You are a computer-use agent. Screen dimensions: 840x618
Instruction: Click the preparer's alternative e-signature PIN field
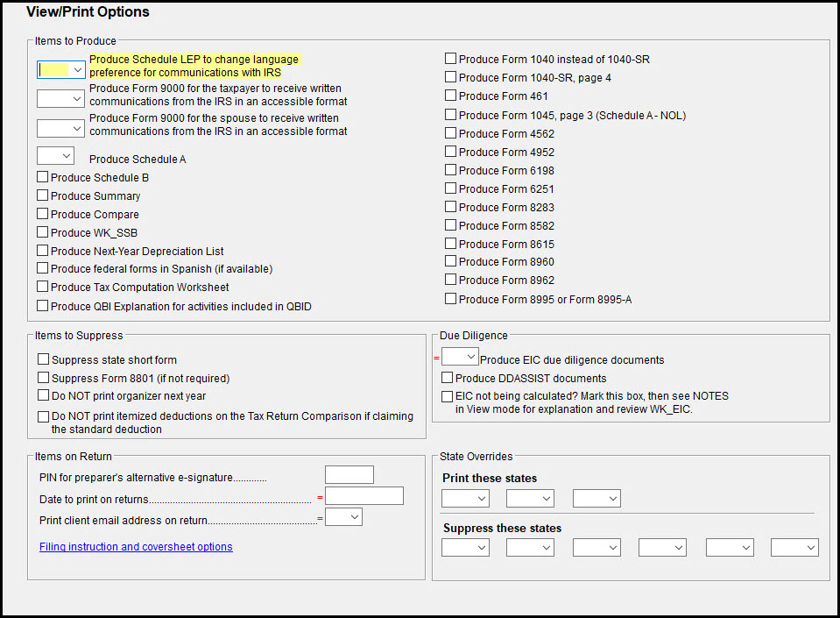349,475
